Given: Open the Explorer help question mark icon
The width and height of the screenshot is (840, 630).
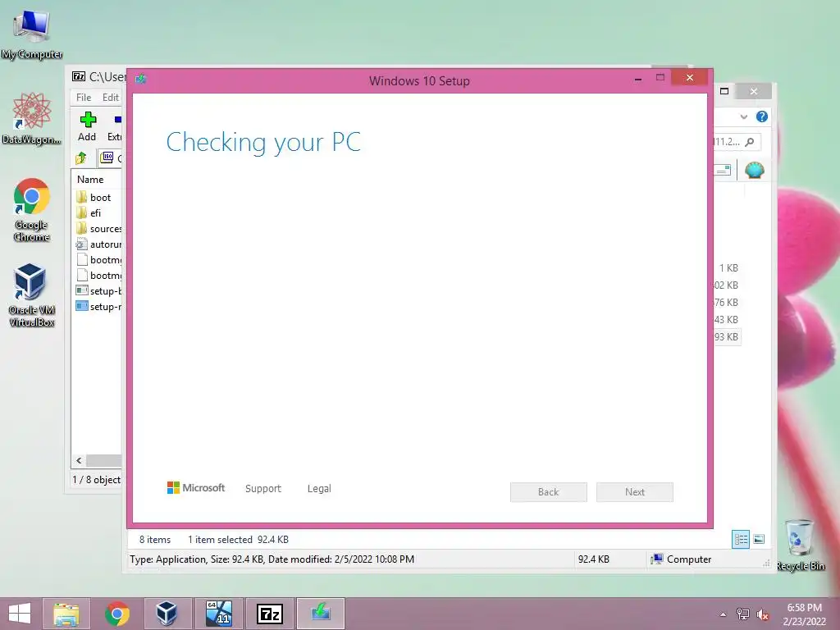Looking at the screenshot, I should pos(762,116).
